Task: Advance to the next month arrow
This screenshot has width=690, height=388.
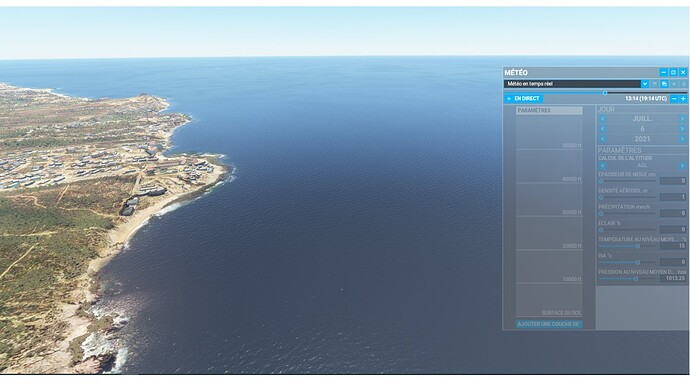Action: pyautogui.click(x=683, y=119)
